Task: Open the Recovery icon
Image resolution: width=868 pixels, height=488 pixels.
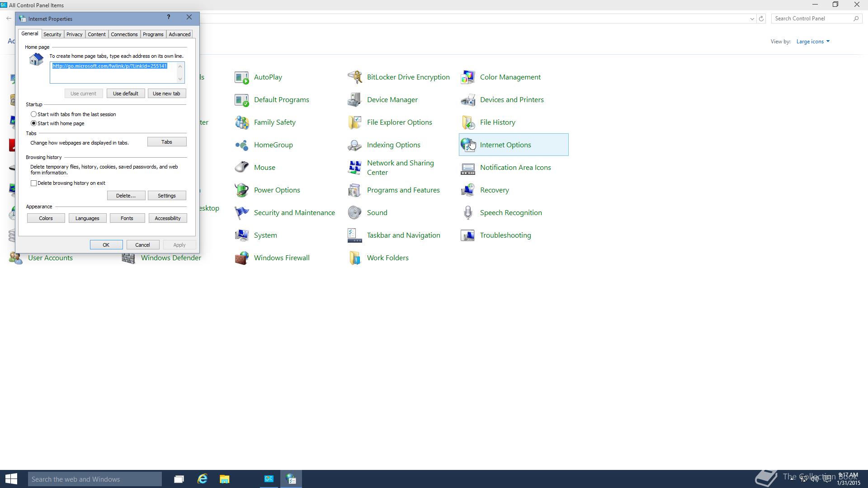Action: pos(468,190)
